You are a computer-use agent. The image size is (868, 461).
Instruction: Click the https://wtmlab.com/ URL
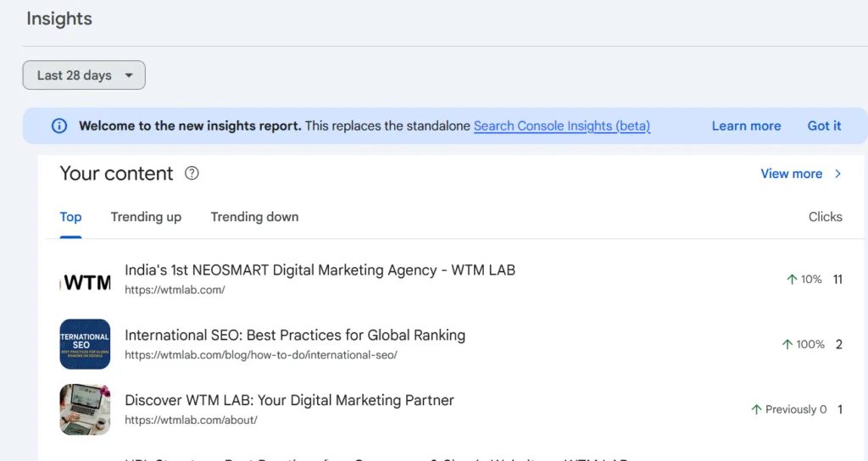pos(175,290)
